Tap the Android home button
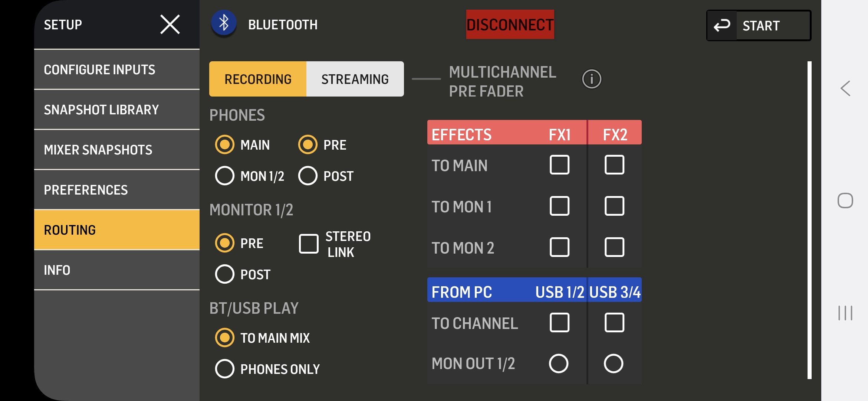868x401 pixels. [845, 200]
